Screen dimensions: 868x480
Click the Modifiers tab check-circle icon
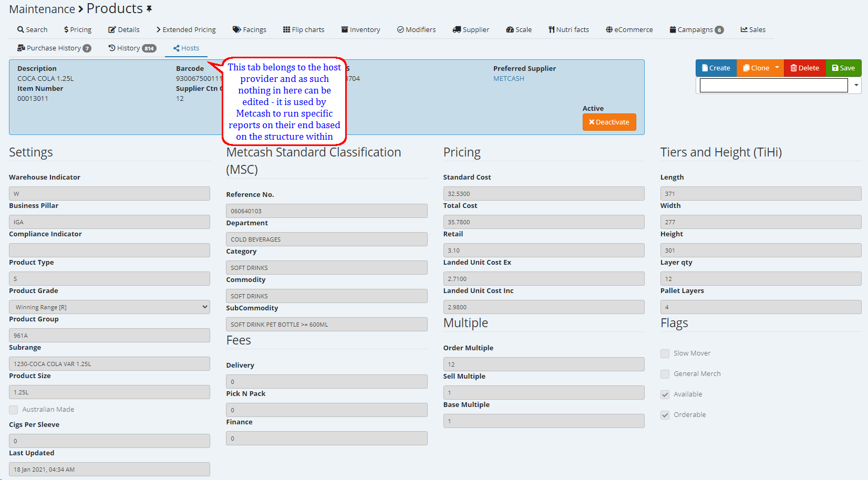(400, 30)
